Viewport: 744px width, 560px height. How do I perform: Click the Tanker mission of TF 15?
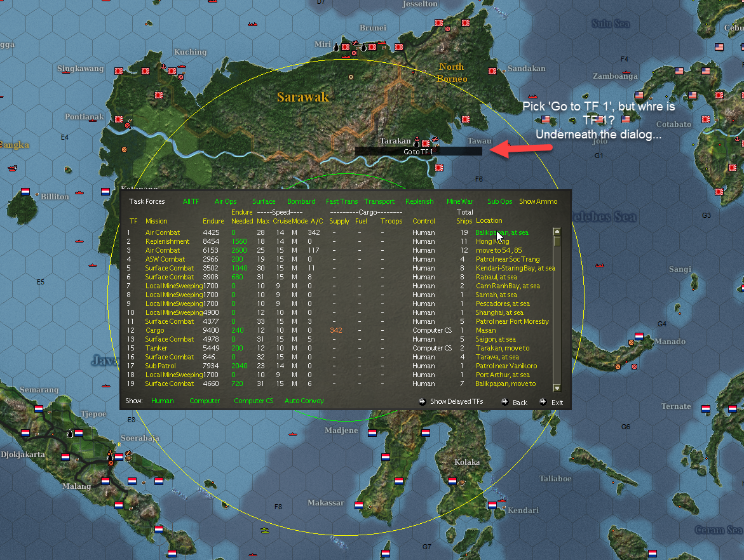coord(156,348)
